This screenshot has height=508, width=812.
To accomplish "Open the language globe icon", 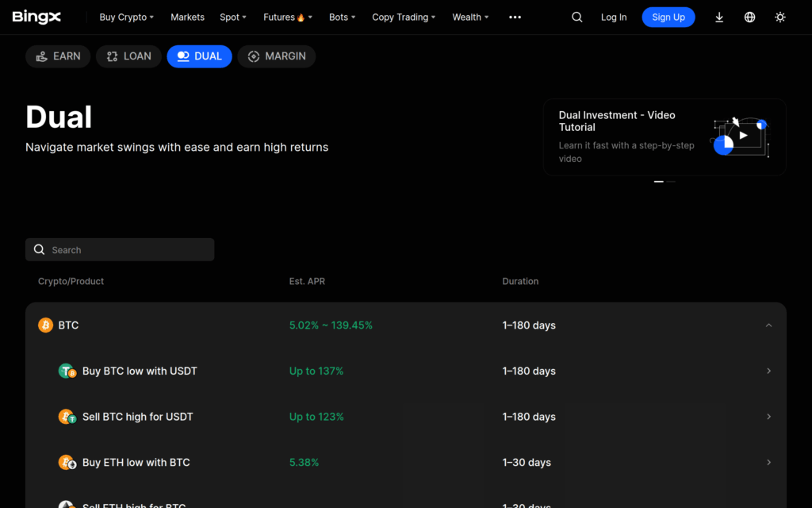I will [749, 17].
